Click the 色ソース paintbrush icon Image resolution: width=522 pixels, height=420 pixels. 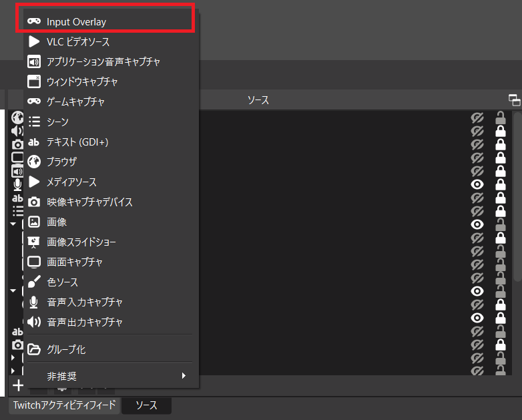[34, 282]
